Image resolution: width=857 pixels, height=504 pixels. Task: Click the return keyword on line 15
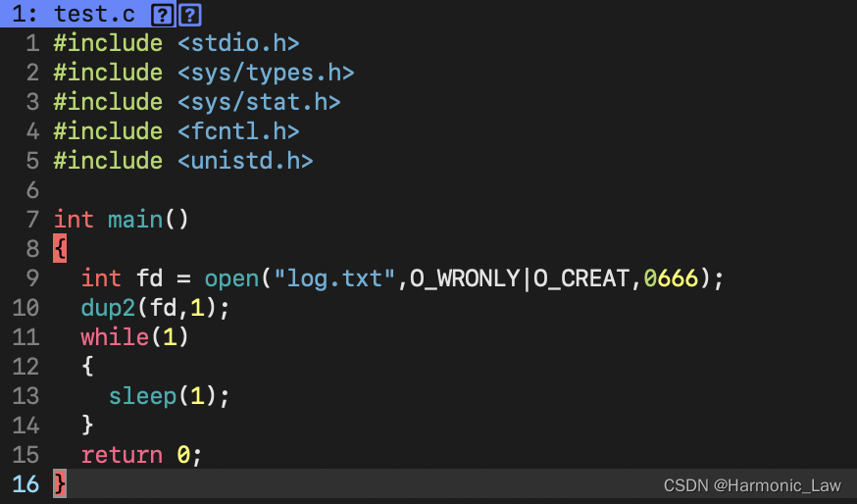coord(122,455)
